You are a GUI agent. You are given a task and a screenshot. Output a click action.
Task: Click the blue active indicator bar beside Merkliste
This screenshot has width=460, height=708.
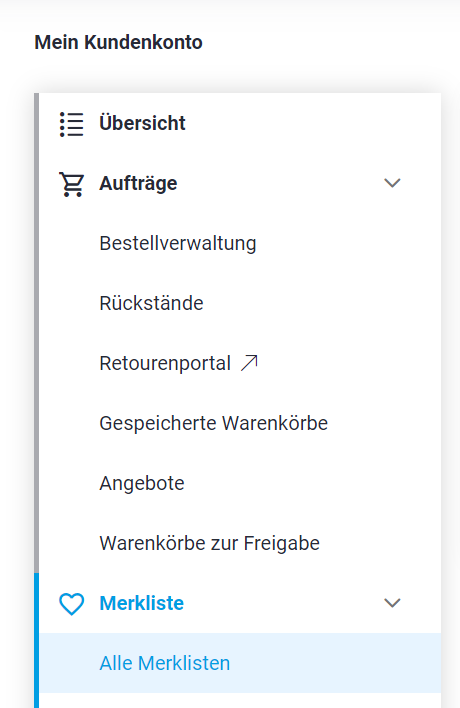[37, 640]
